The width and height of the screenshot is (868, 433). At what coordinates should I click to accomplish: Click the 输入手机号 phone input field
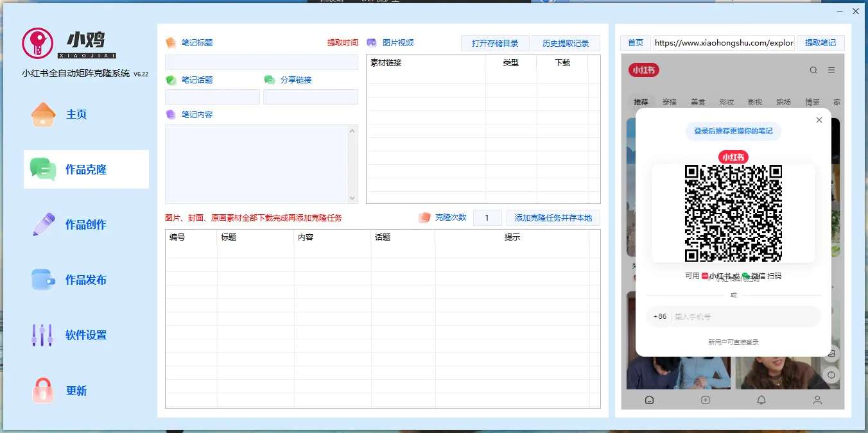pyautogui.click(x=745, y=317)
